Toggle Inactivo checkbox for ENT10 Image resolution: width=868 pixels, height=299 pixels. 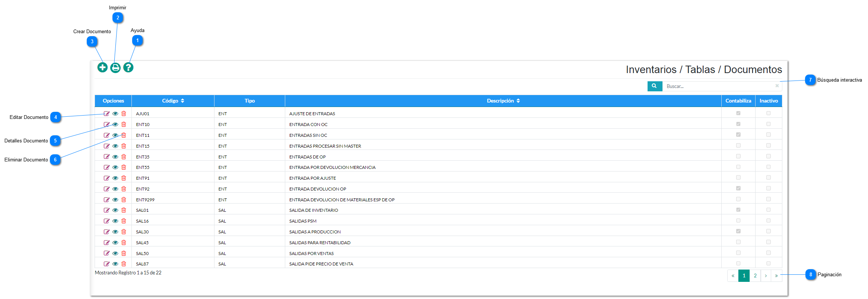[769, 124]
